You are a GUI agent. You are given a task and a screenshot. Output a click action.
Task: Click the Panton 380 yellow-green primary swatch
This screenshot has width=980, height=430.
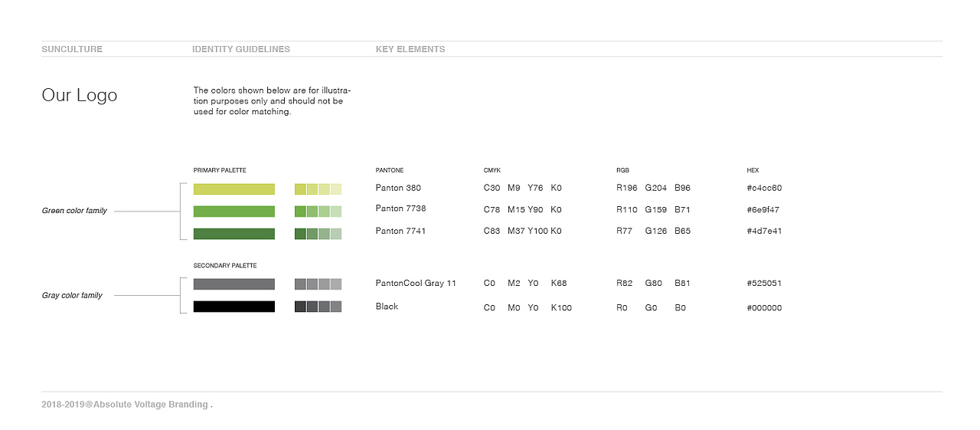click(x=234, y=189)
